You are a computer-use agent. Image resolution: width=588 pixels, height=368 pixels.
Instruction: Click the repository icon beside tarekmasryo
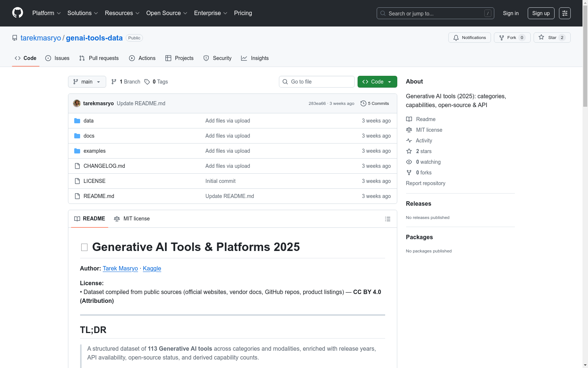pyautogui.click(x=15, y=38)
